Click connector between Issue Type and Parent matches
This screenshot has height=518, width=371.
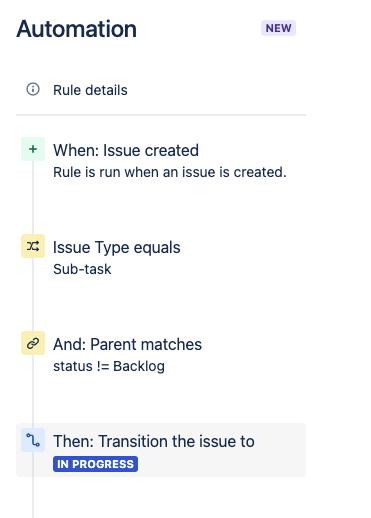coord(33,294)
